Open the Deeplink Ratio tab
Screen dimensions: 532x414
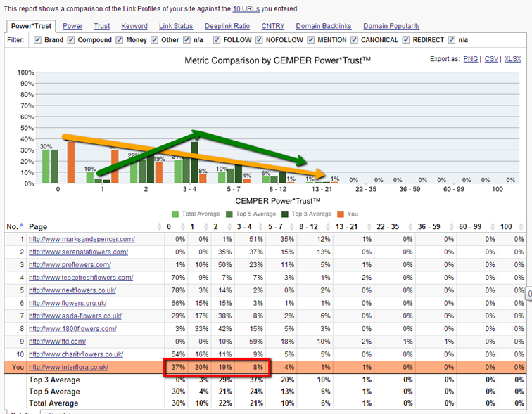click(x=227, y=26)
